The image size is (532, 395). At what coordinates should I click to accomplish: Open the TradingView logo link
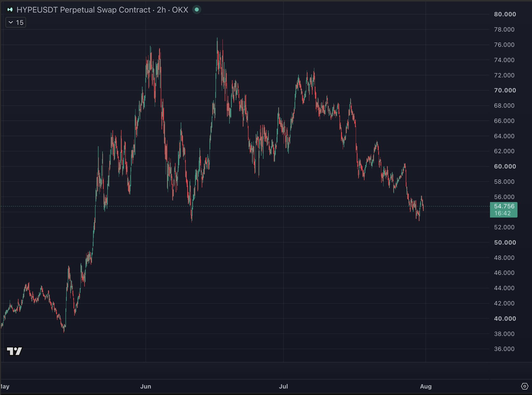pos(15,351)
